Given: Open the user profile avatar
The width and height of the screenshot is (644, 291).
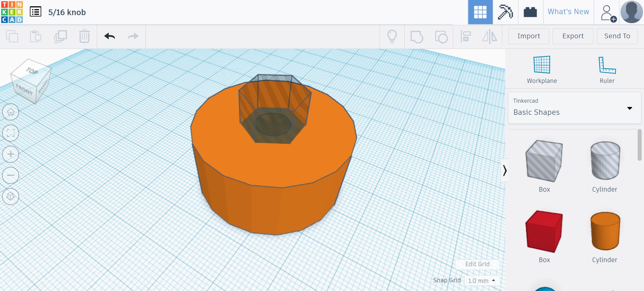Looking at the screenshot, I should (631, 12).
